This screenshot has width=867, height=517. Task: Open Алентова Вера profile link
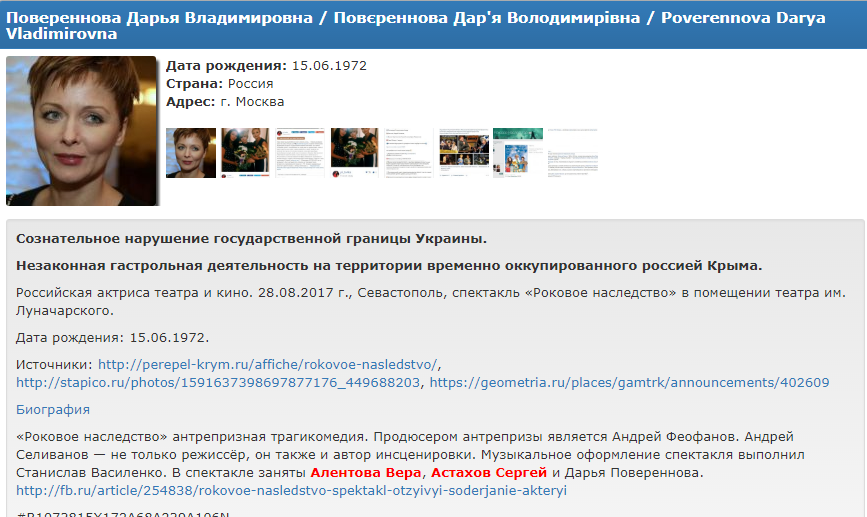[x=366, y=472]
